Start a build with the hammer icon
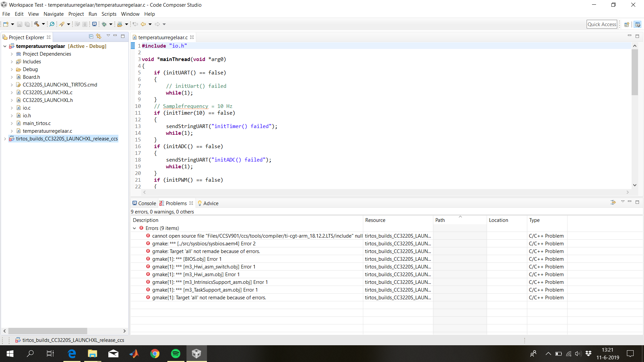 click(37, 24)
